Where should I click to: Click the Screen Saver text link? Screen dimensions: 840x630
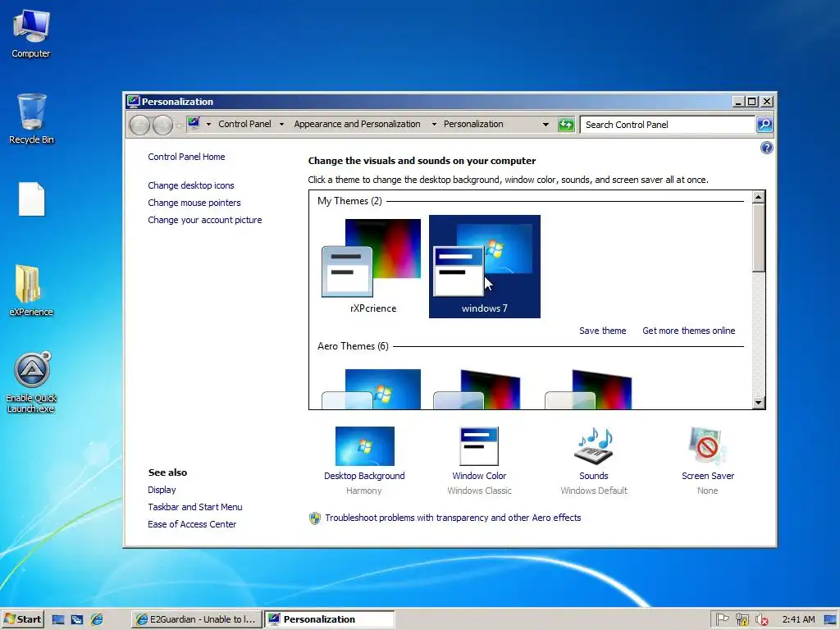[x=708, y=476]
